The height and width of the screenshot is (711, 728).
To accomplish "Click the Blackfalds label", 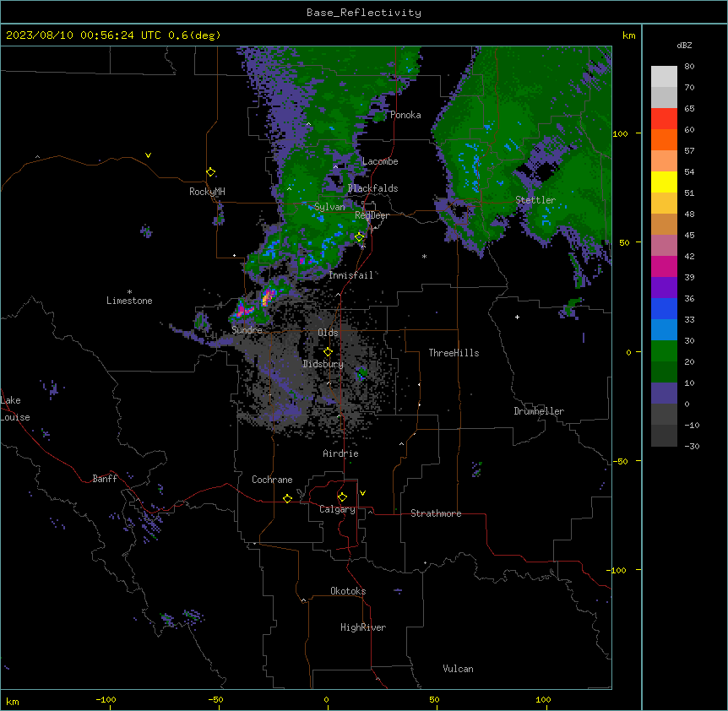I will [372, 188].
